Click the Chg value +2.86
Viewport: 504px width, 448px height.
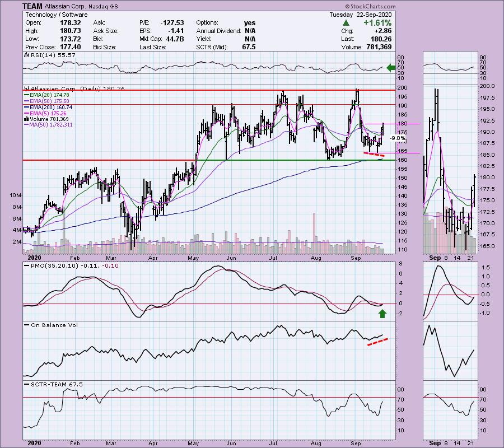click(x=382, y=31)
